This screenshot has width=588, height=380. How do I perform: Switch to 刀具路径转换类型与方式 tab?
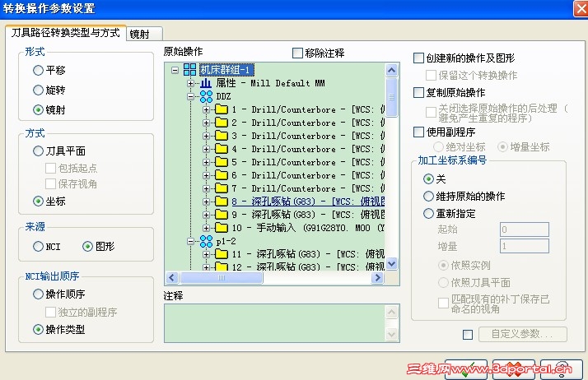[65, 33]
